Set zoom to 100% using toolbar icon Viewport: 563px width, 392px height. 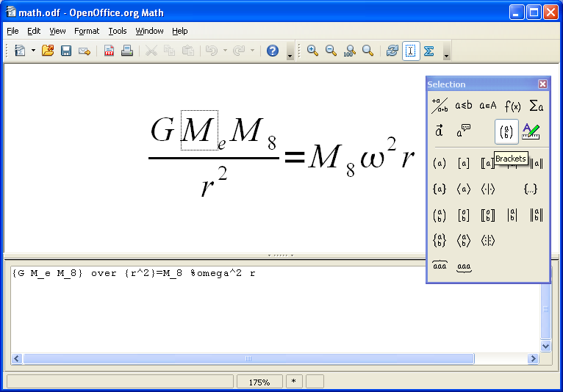pyautogui.click(x=349, y=51)
